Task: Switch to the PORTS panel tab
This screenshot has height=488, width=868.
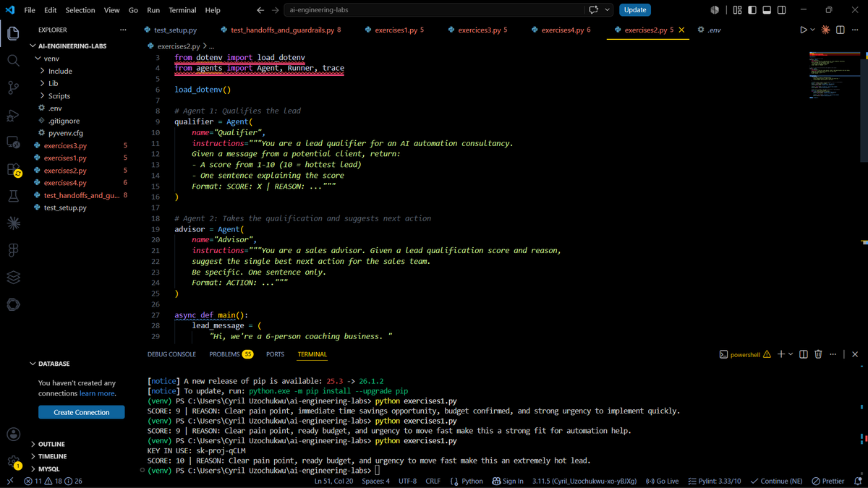Action: pyautogui.click(x=275, y=354)
